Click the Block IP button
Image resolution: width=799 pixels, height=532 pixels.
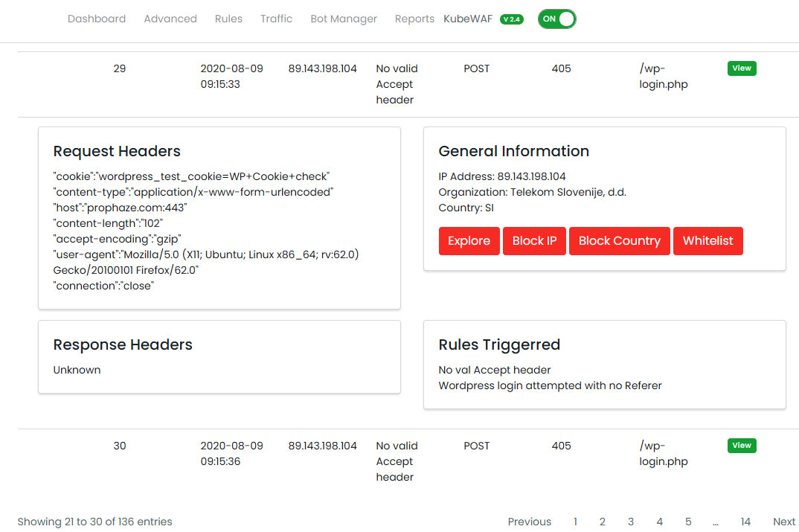(534, 241)
